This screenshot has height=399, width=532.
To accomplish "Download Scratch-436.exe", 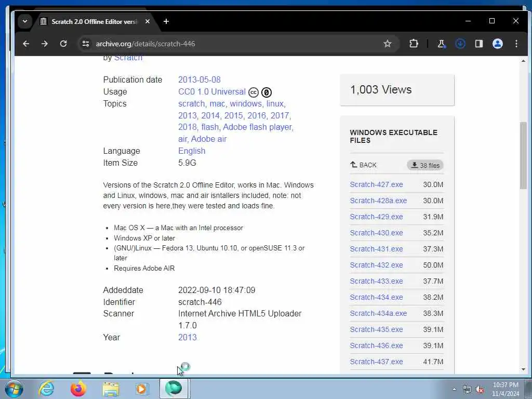I will [x=376, y=345].
